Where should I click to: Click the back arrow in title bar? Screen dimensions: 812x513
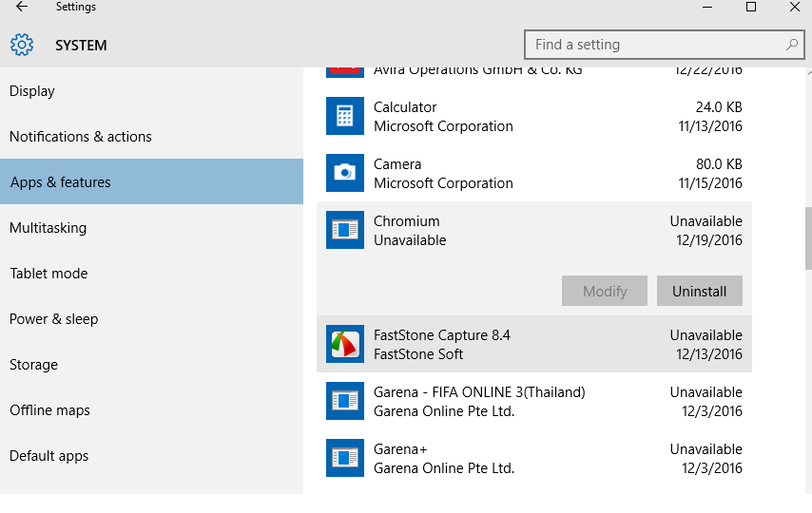coord(22,8)
